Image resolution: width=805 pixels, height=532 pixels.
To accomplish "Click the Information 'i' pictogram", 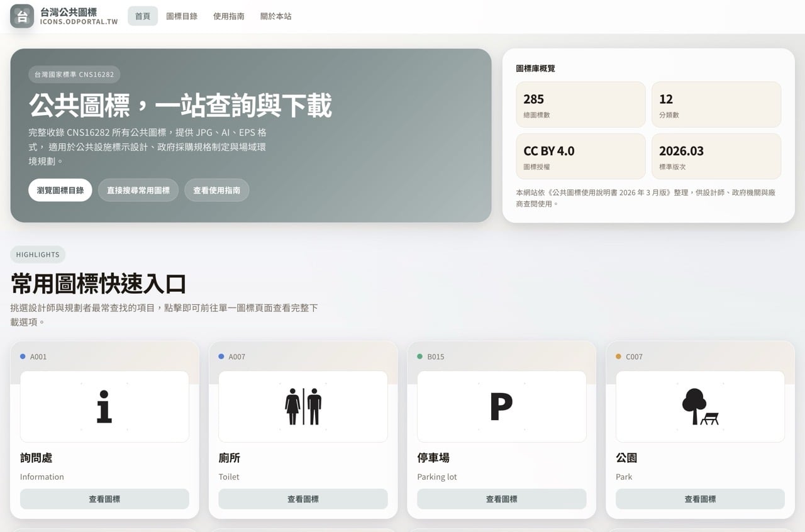I will pos(104,406).
